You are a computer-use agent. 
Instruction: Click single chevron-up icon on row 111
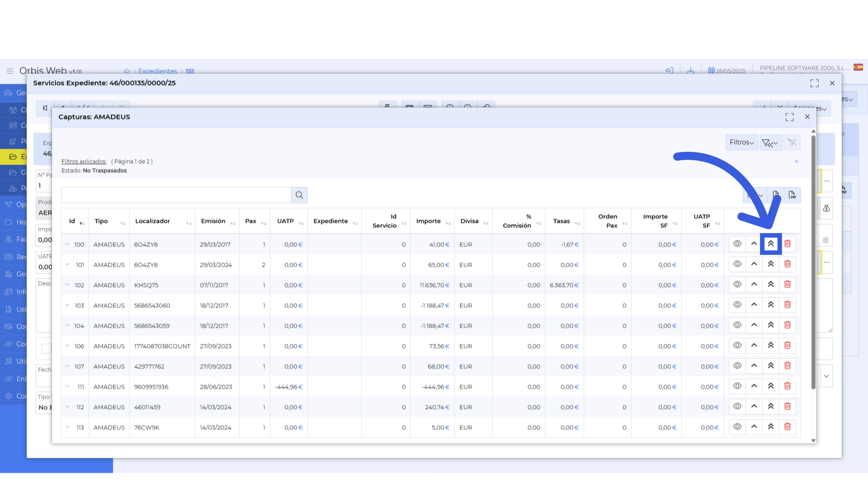coord(754,386)
